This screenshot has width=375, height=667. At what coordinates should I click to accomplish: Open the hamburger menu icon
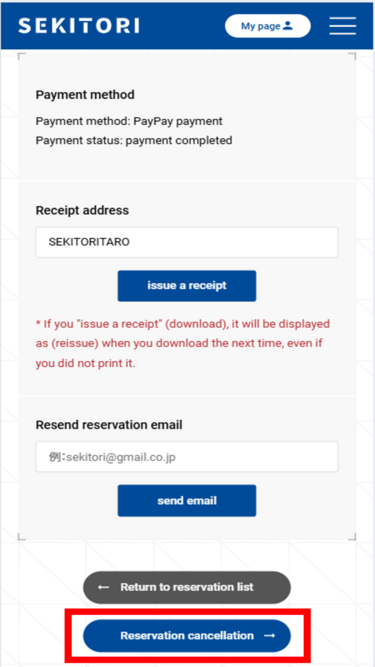342,26
